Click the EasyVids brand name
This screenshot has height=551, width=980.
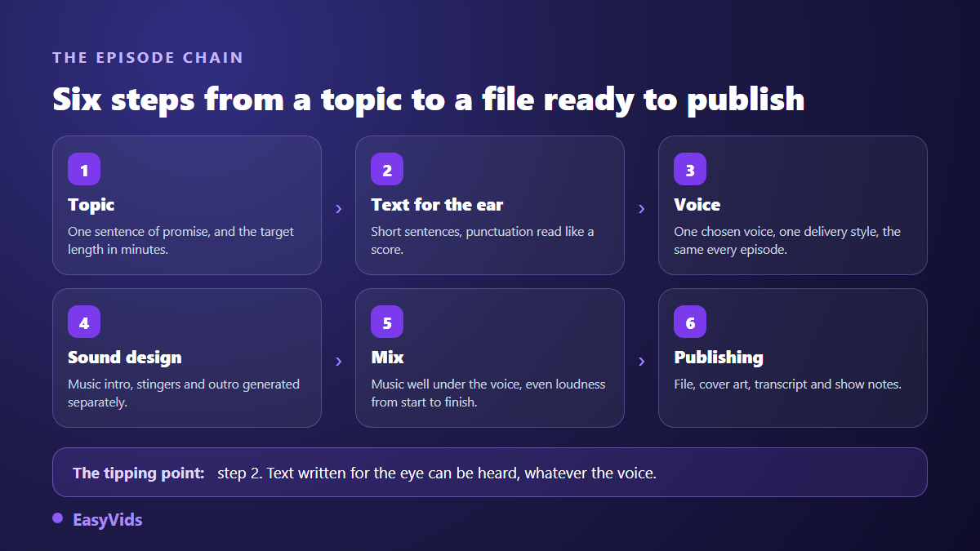(108, 520)
